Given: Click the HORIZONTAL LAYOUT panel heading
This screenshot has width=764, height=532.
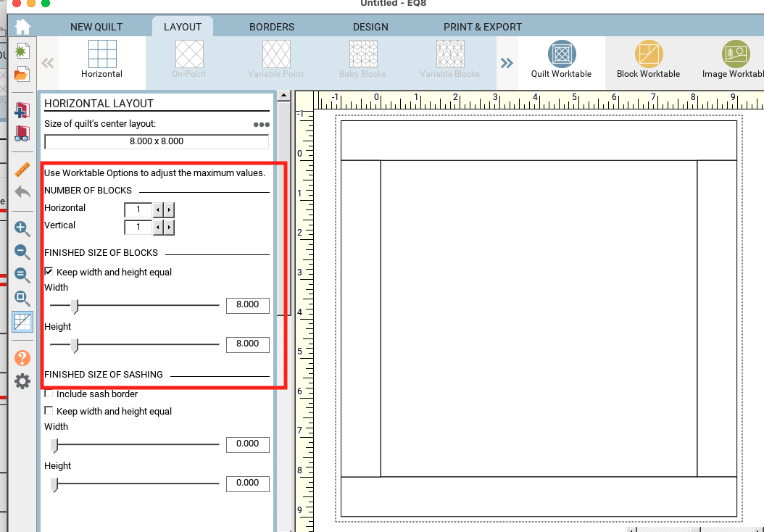Looking at the screenshot, I should pyautogui.click(x=99, y=104).
